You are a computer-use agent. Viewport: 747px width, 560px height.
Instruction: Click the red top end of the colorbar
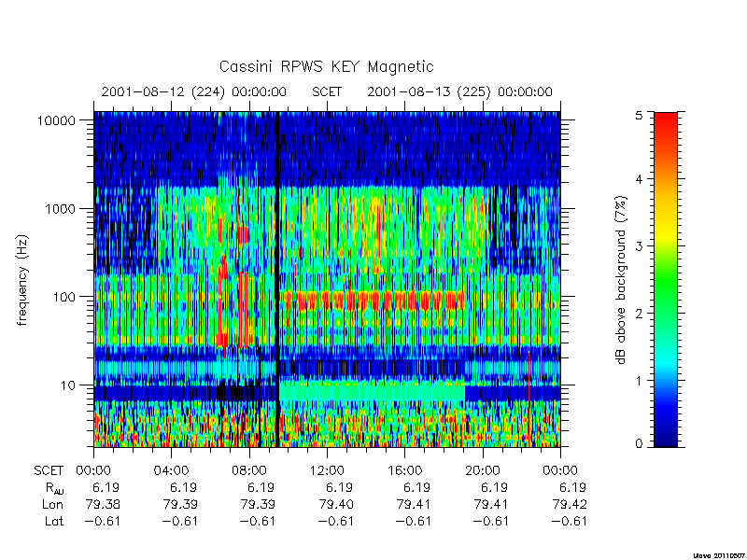pyautogui.click(x=666, y=126)
